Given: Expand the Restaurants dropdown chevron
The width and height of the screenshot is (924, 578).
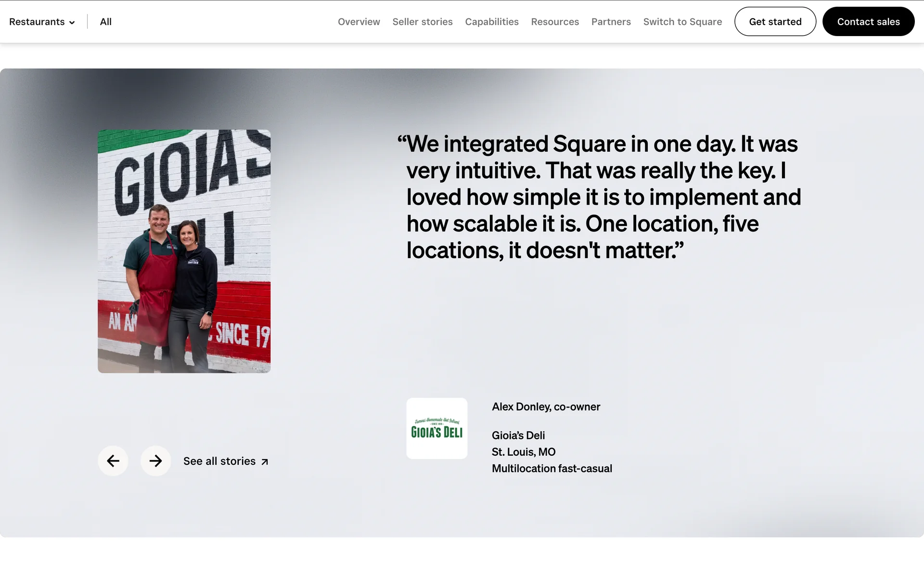Looking at the screenshot, I should point(72,23).
